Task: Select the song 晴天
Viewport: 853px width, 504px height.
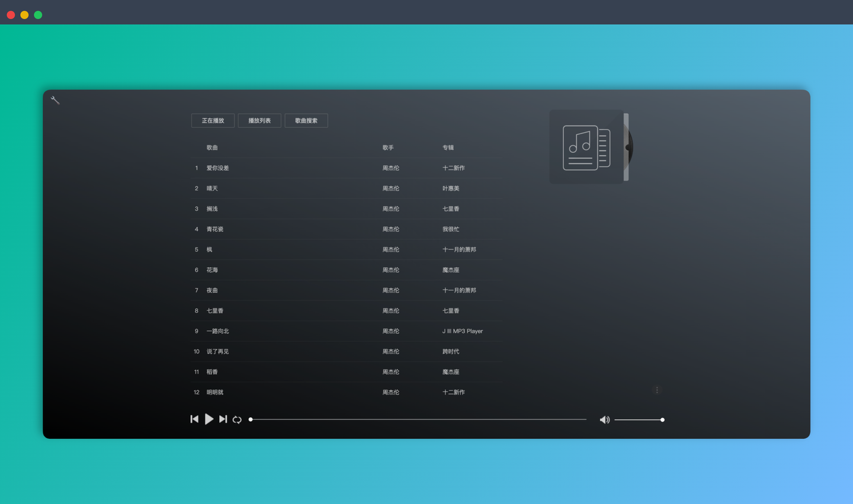Action: [212, 188]
